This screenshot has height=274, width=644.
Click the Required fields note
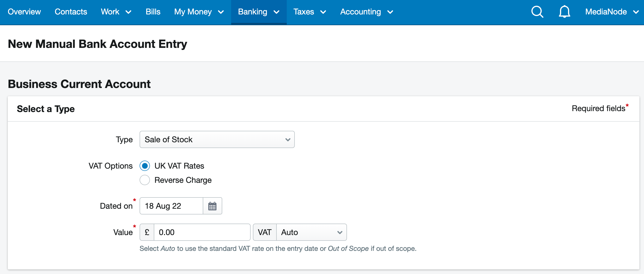click(600, 108)
